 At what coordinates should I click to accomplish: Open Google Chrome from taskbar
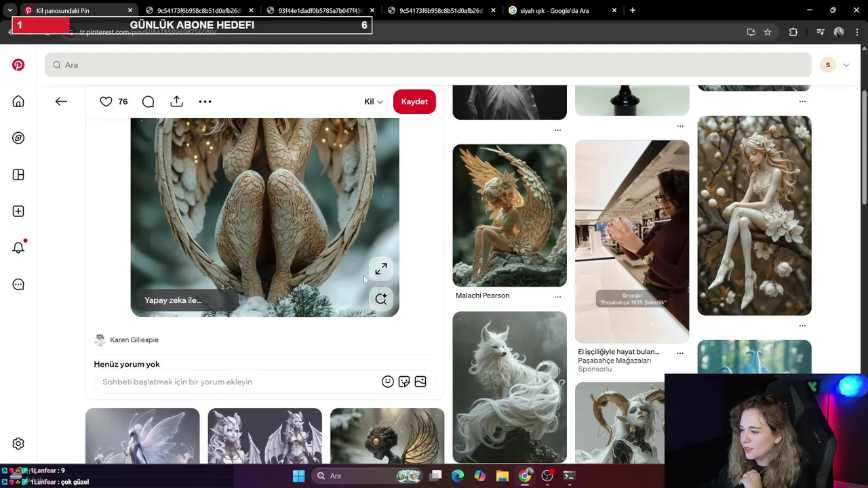tap(525, 476)
